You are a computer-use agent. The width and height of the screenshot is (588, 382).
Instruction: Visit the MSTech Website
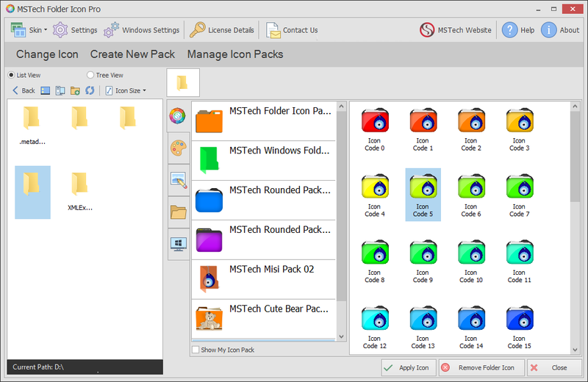click(x=455, y=30)
